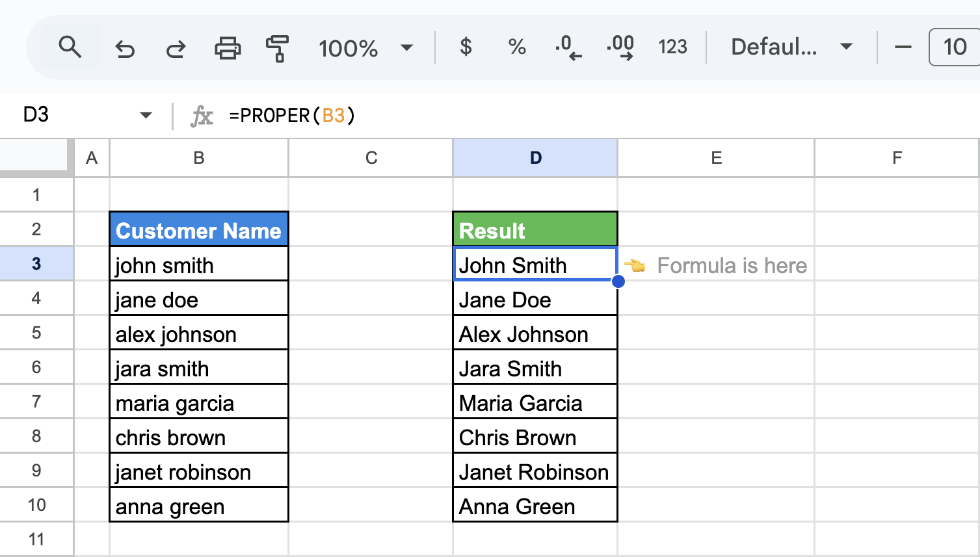Click the Customer Name header cell

pos(199,229)
